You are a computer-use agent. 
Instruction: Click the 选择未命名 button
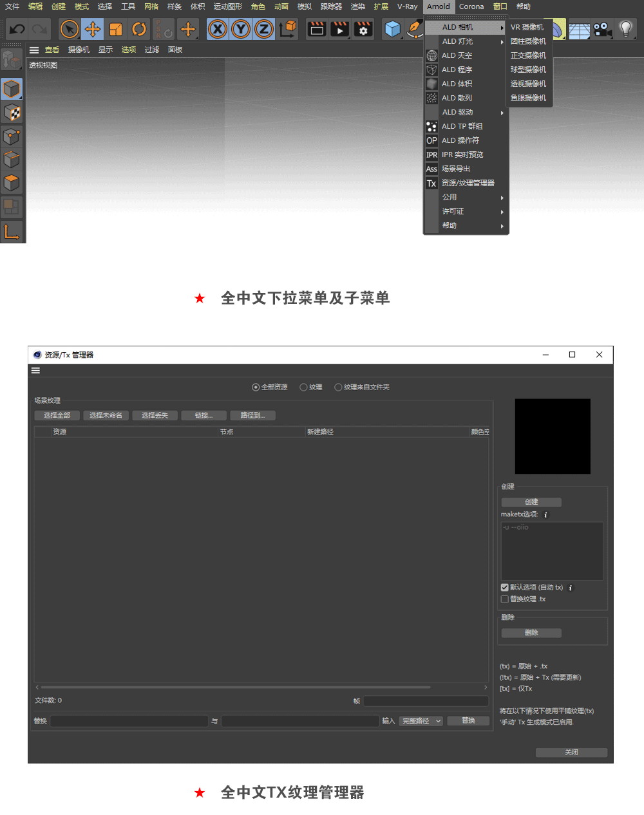(106, 415)
